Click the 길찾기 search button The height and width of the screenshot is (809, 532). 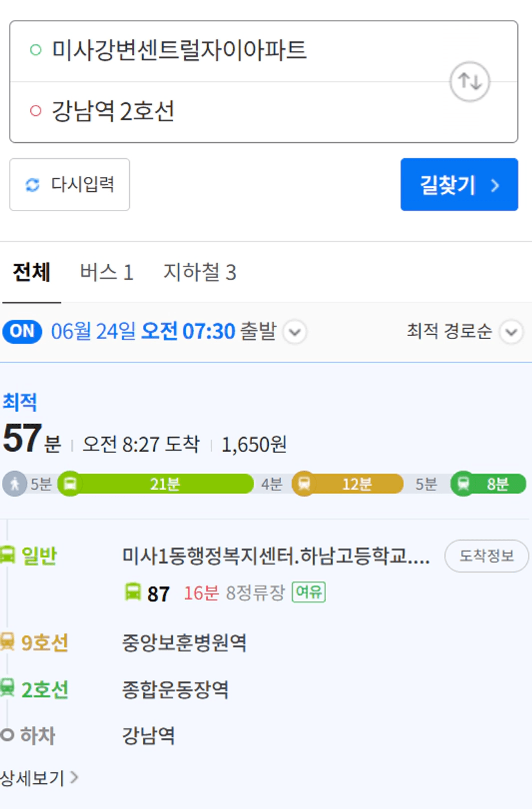(x=459, y=185)
